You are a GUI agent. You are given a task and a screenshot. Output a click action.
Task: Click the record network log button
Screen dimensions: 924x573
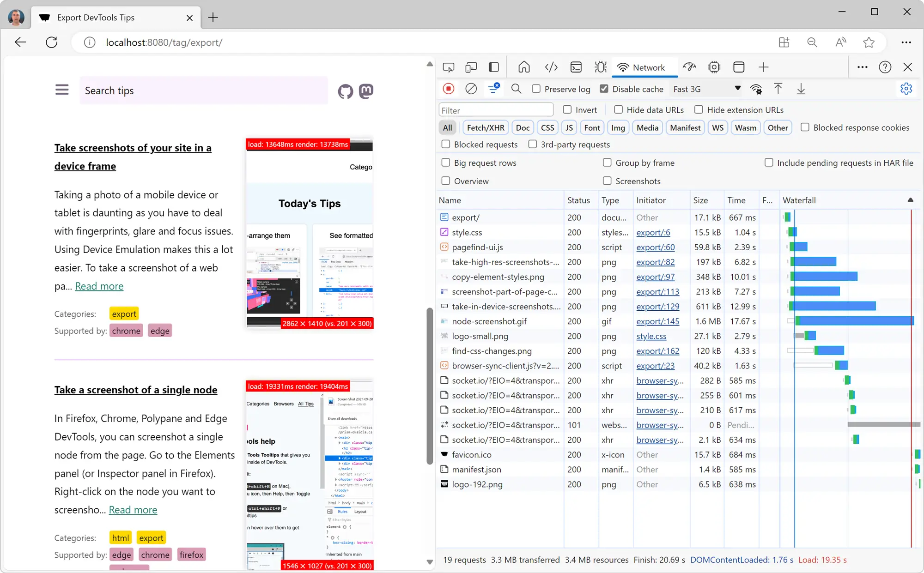click(448, 89)
